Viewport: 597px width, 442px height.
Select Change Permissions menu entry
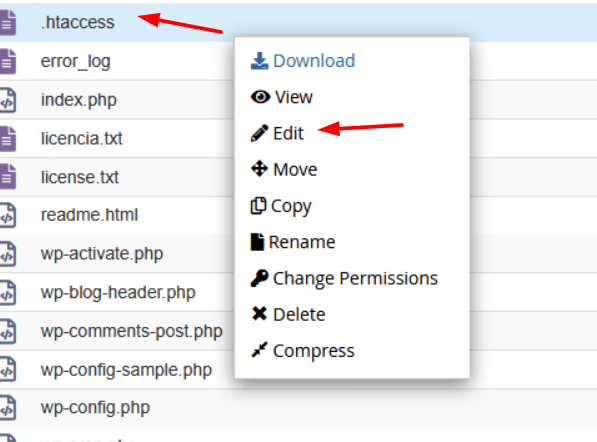click(x=344, y=278)
